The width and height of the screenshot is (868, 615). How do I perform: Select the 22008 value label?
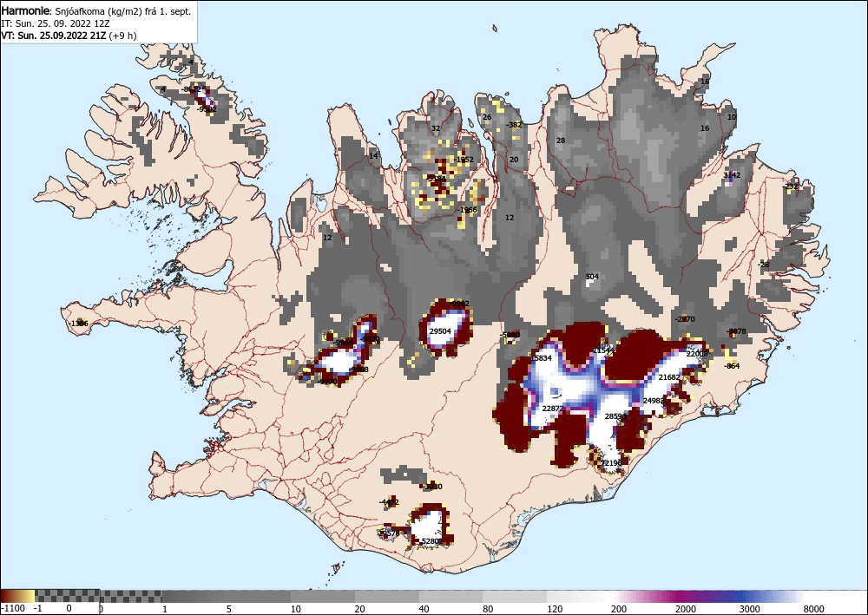click(x=697, y=353)
